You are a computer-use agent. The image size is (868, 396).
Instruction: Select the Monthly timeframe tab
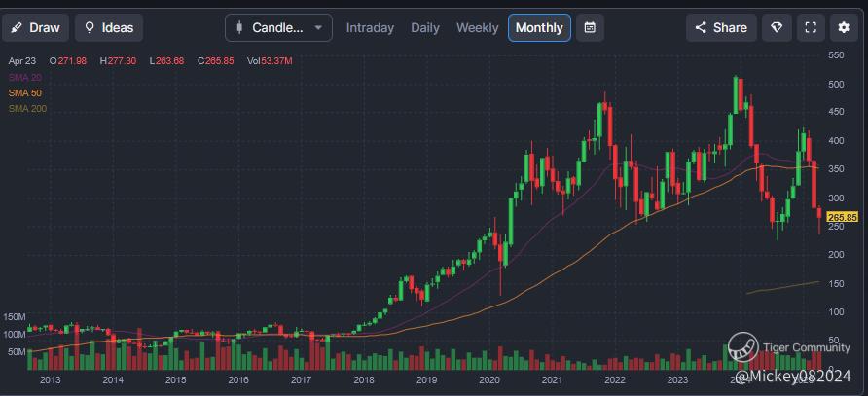coord(539,27)
